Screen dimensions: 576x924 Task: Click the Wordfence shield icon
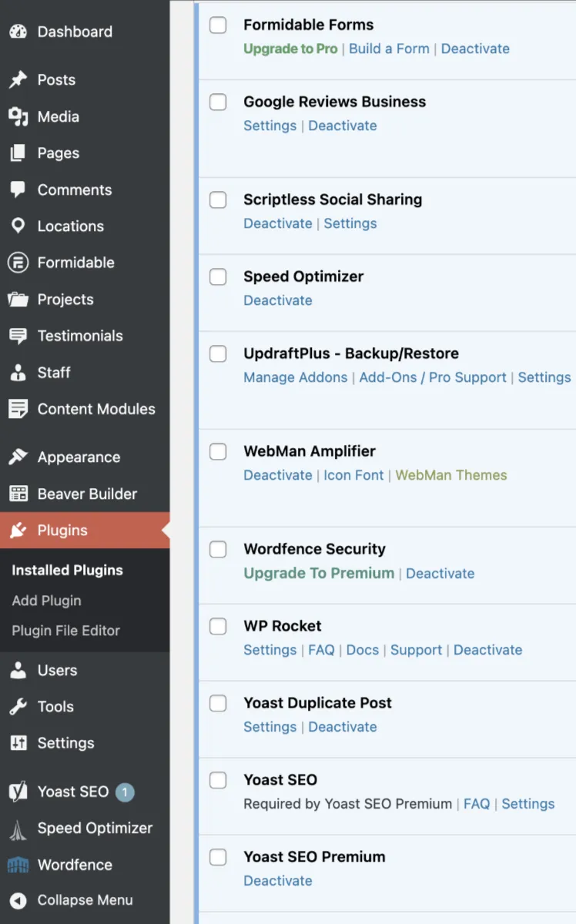pos(18,865)
